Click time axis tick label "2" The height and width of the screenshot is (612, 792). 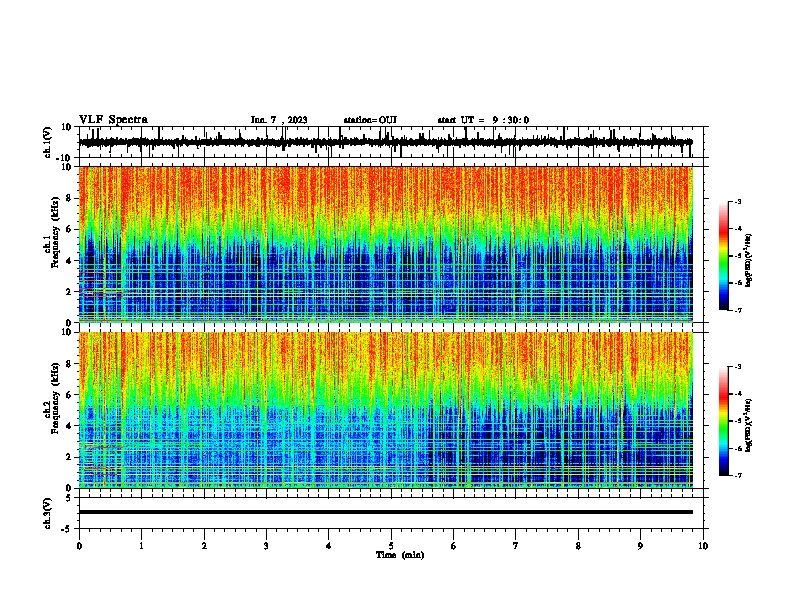tap(204, 546)
